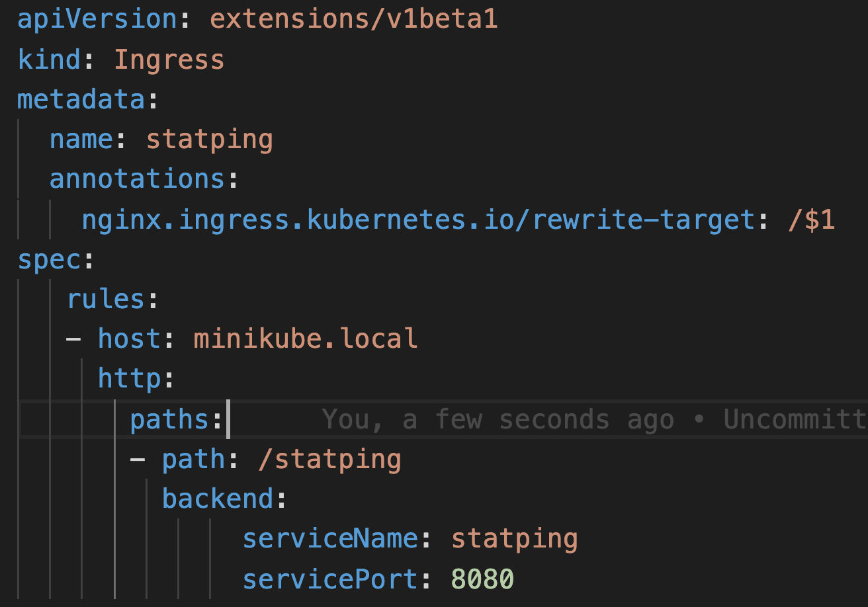Screen dimensions: 868x607
Task: Click the backend key
Action: pyautogui.click(x=218, y=498)
